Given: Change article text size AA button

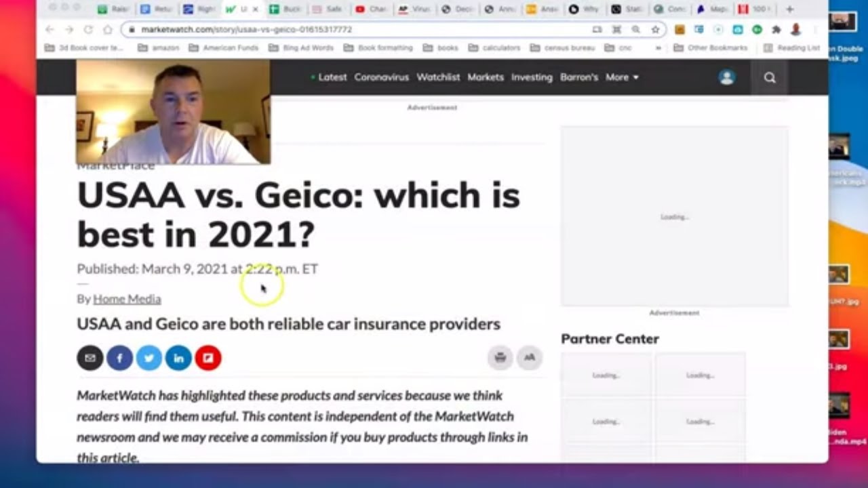Looking at the screenshot, I should (x=530, y=357).
